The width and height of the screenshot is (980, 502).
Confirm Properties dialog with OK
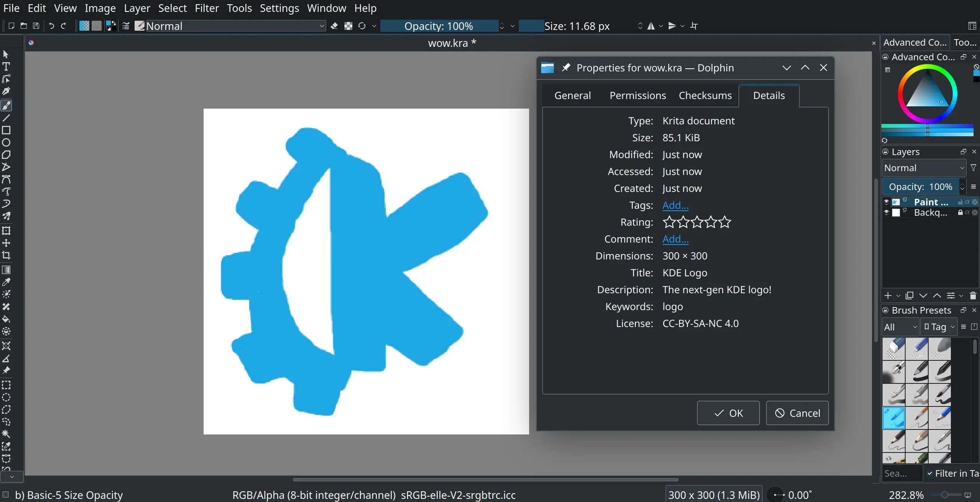728,413
